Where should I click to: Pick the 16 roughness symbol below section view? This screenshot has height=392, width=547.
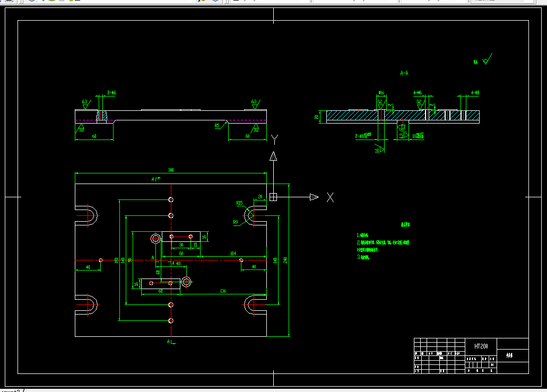coord(379,149)
